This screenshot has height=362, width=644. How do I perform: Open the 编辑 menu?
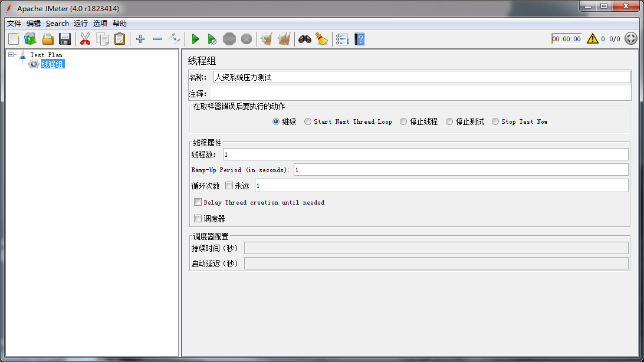click(34, 24)
